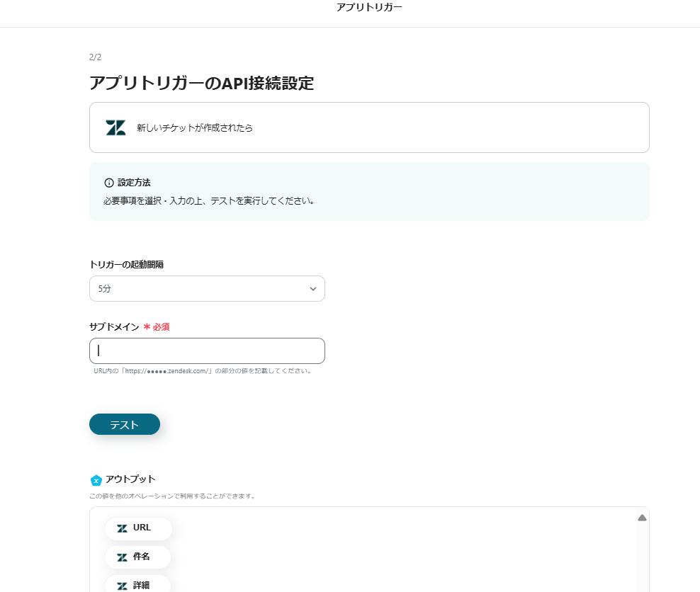Click the 必須 required marker

click(x=157, y=327)
